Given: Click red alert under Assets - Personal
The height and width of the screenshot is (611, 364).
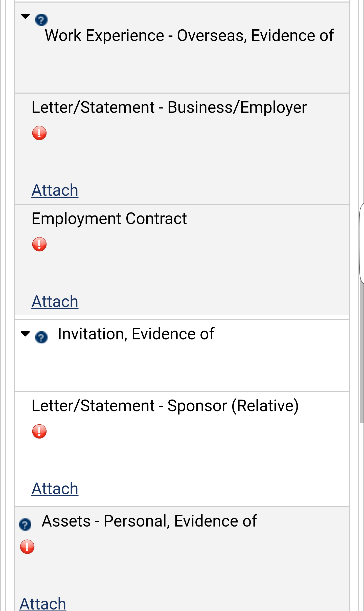Looking at the screenshot, I should click(x=27, y=547).
